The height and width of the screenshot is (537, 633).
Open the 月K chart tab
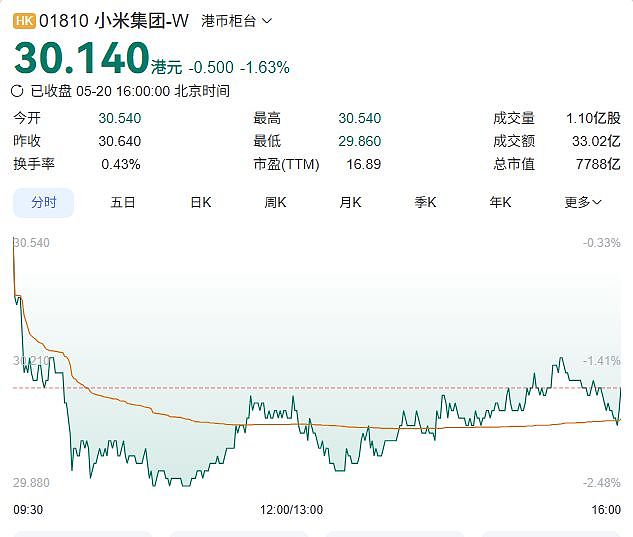pyautogui.click(x=350, y=202)
